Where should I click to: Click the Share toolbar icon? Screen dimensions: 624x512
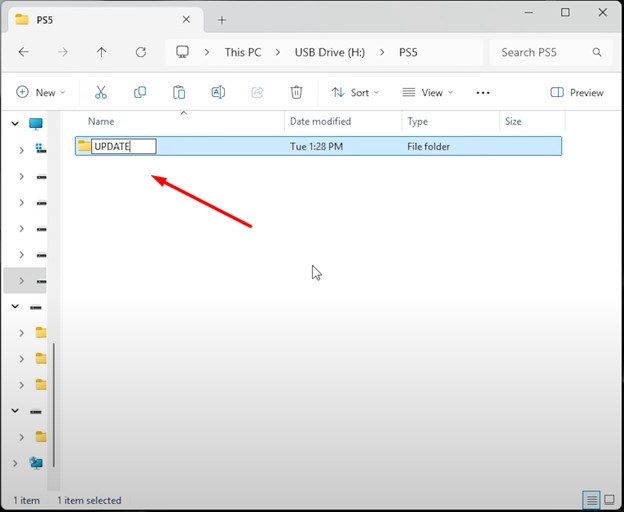point(257,92)
